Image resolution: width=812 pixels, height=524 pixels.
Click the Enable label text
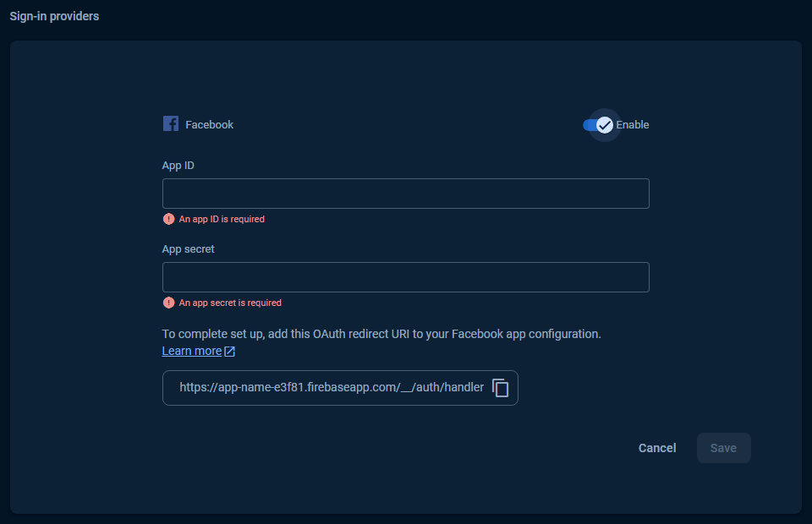(633, 125)
